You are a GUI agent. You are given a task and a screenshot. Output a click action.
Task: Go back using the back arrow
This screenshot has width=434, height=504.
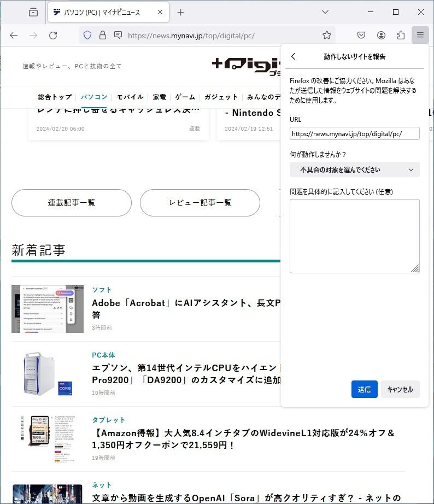click(x=14, y=36)
